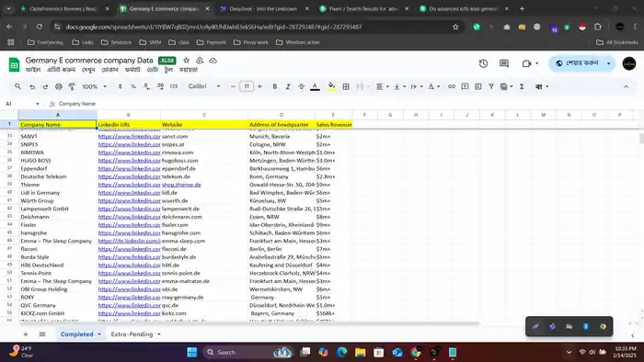Star the Germany E commerce company Data document

(186, 61)
